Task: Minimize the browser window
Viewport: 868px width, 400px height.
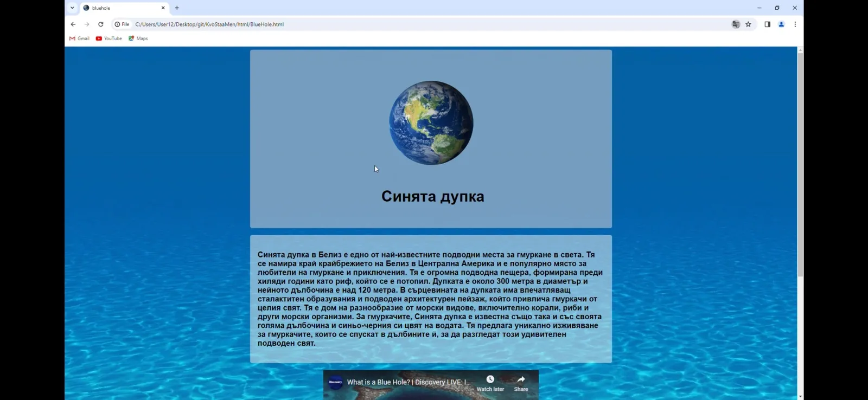Action: pos(759,8)
